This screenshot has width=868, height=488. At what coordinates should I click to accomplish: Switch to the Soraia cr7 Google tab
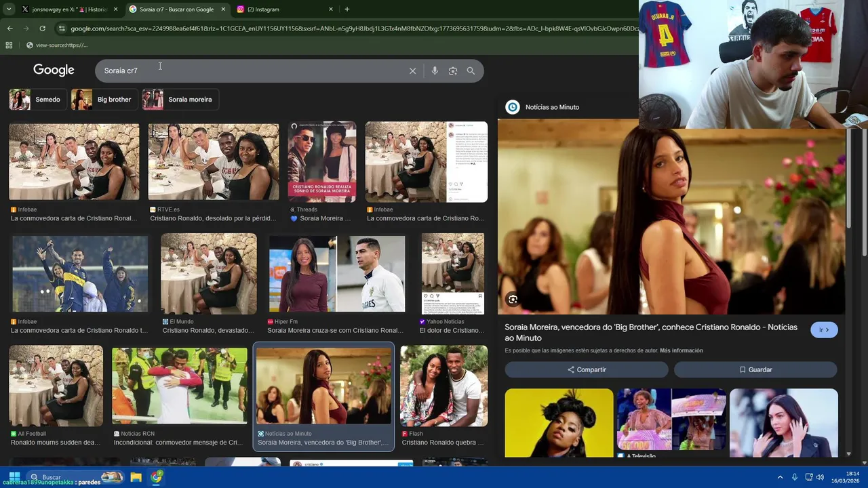coord(176,9)
